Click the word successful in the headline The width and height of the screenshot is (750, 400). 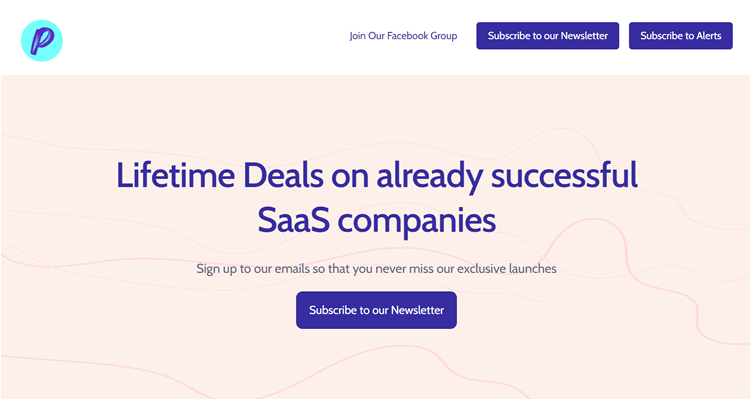coord(564,176)
